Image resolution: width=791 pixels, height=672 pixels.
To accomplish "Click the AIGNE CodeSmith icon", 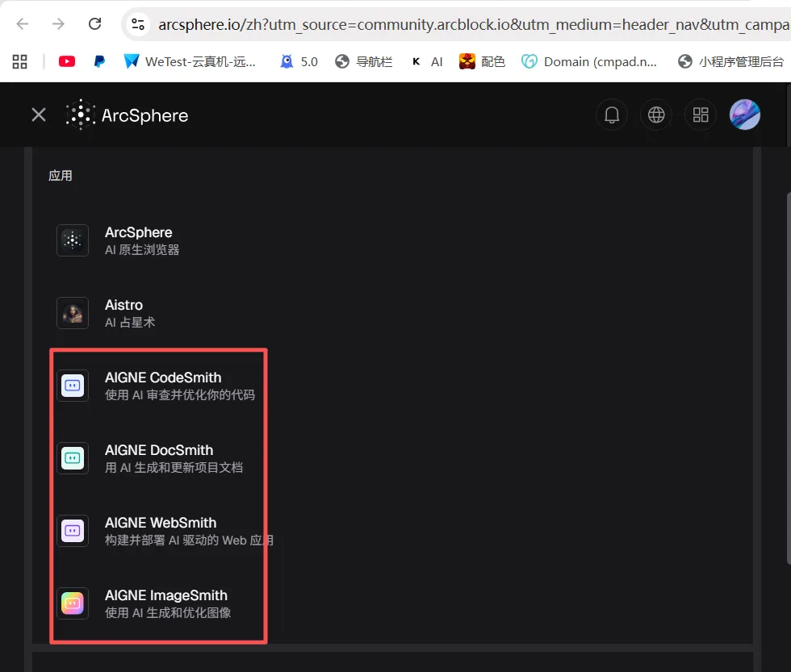I will (73, 386).
